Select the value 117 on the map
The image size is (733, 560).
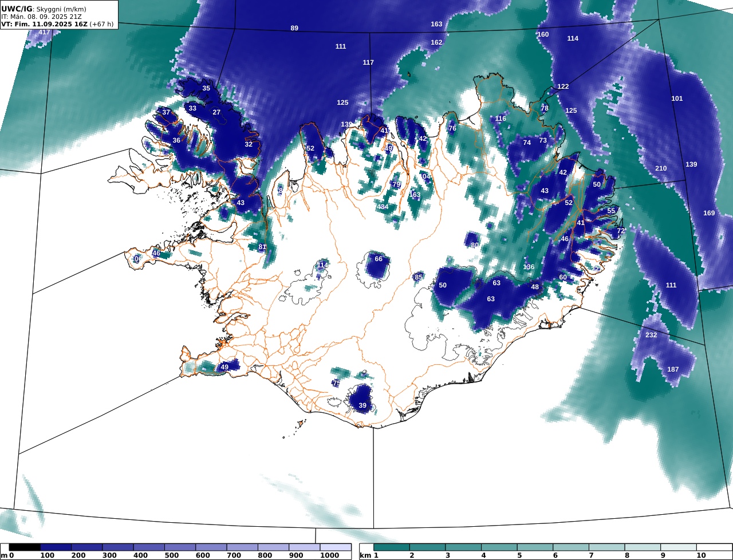[368, 62]
